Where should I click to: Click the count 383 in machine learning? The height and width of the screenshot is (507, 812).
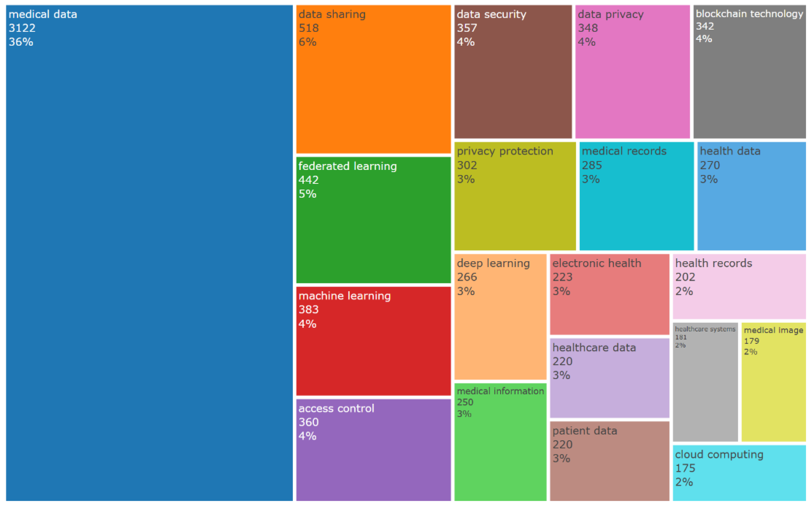point(309,309)
